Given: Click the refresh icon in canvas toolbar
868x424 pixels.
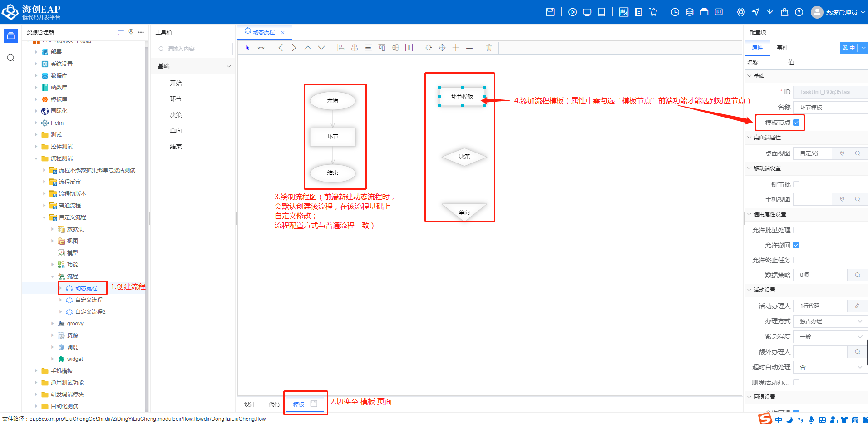Looking at the screenshot, I should point(428,48).
